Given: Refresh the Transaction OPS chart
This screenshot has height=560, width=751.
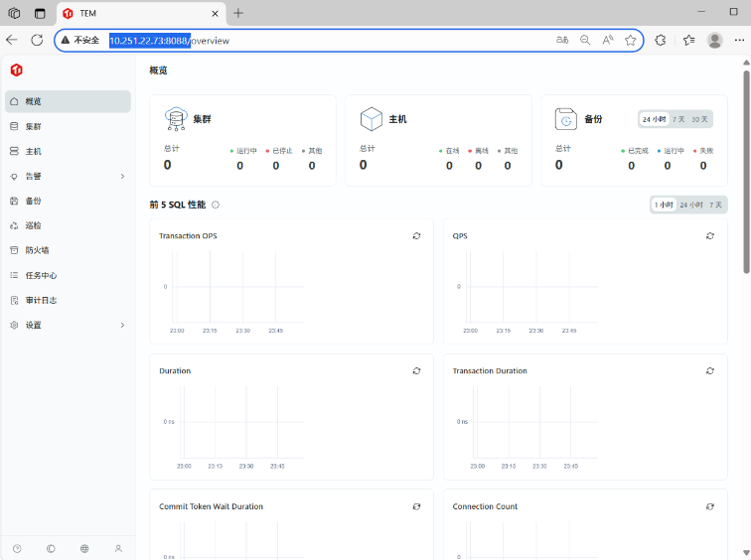Looking at the screenshot, I should click(417, 236).
